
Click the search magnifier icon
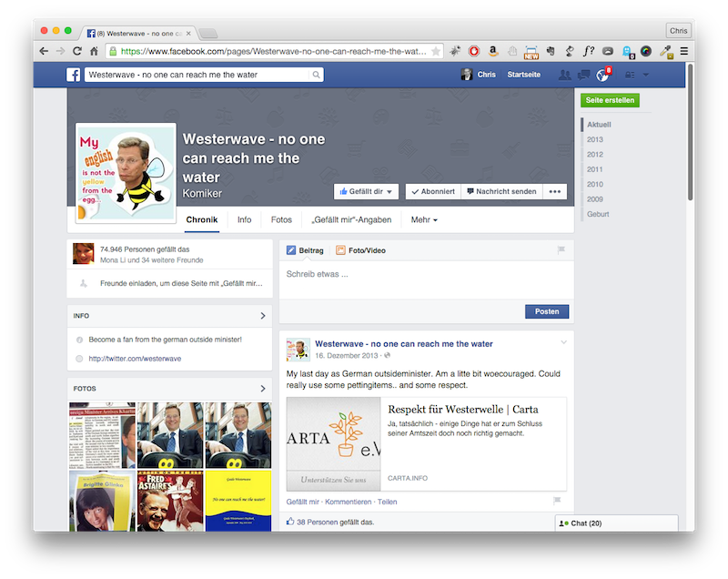coord(316,75)
